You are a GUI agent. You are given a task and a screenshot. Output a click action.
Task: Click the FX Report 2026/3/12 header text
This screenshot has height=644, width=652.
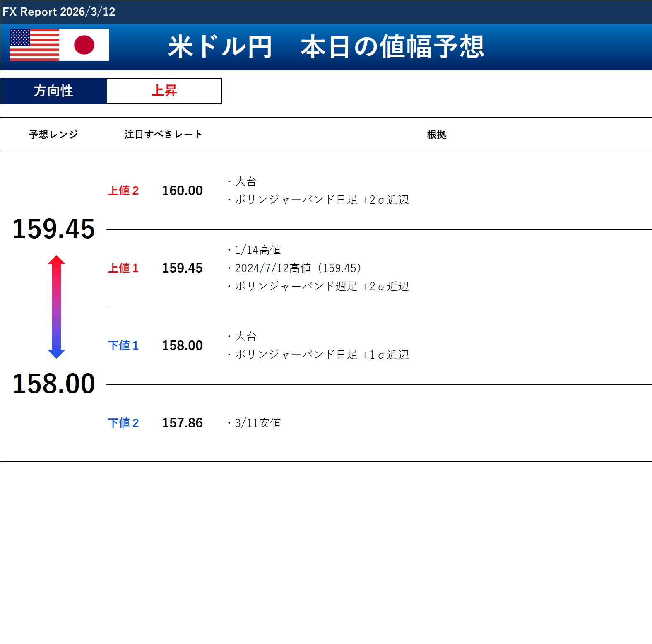tap(59, 12)
